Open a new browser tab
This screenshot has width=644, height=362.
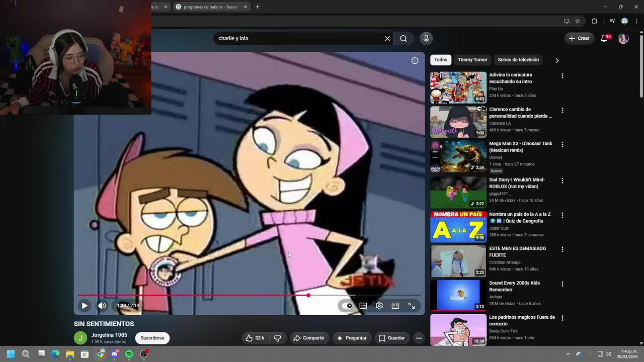click(x=258, y=7)
